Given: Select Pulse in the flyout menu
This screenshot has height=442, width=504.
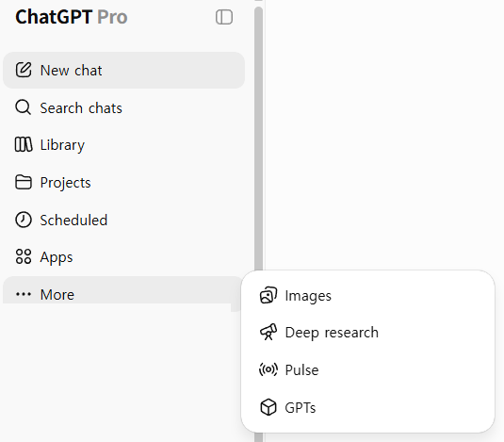Looking at the screenshot, I should (367, 369).
